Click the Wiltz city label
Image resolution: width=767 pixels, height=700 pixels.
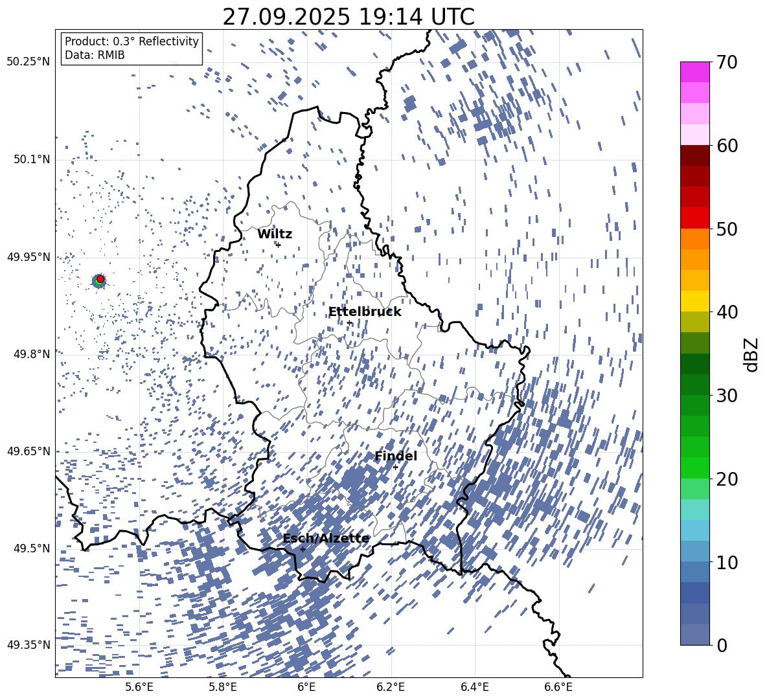(275, 234)
